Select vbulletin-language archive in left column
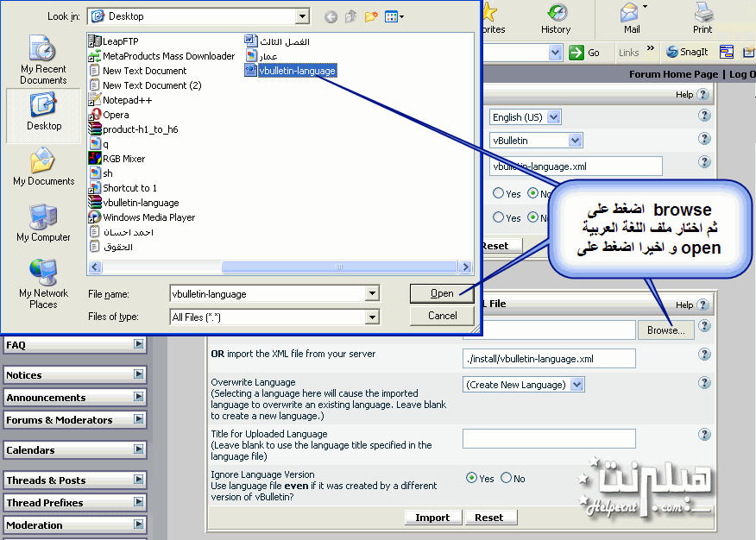 coord(134,203)
